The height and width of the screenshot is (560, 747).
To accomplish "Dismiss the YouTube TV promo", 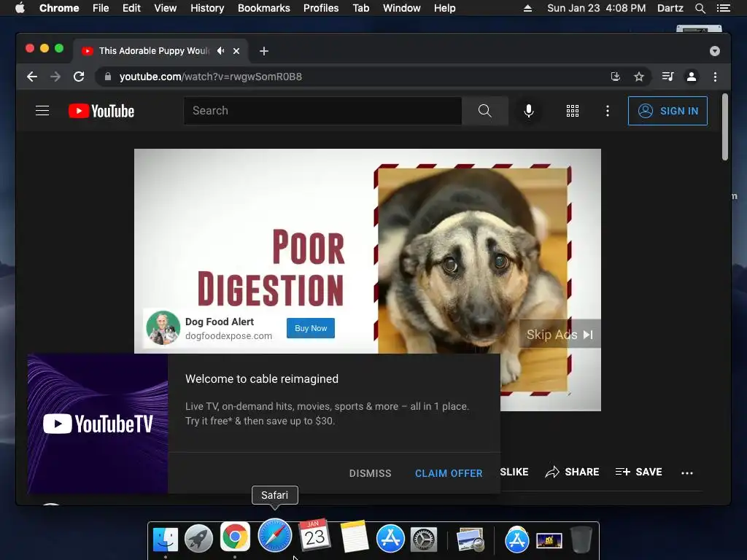I will pyautogui.click(x=370, y=473).
